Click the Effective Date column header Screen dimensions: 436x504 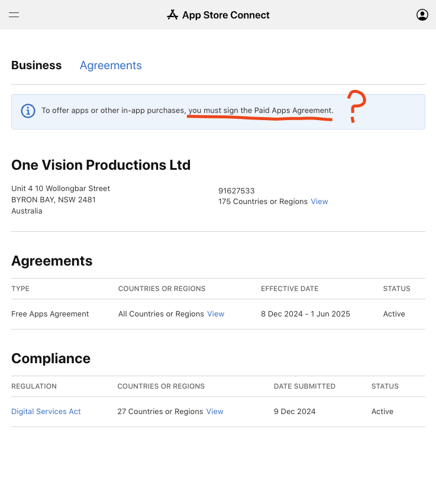(x=289, y=289)
